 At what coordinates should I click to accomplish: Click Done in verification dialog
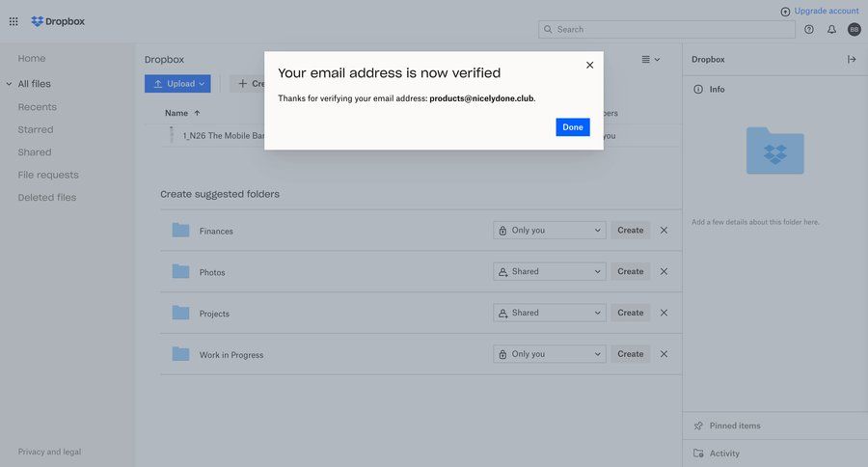(572, 126)
